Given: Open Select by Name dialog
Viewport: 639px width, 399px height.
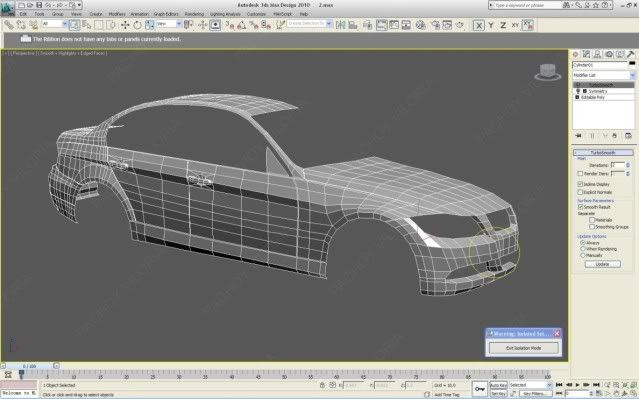Looking at the screenshot, I should pyautogui.click(x=86, y=25).
